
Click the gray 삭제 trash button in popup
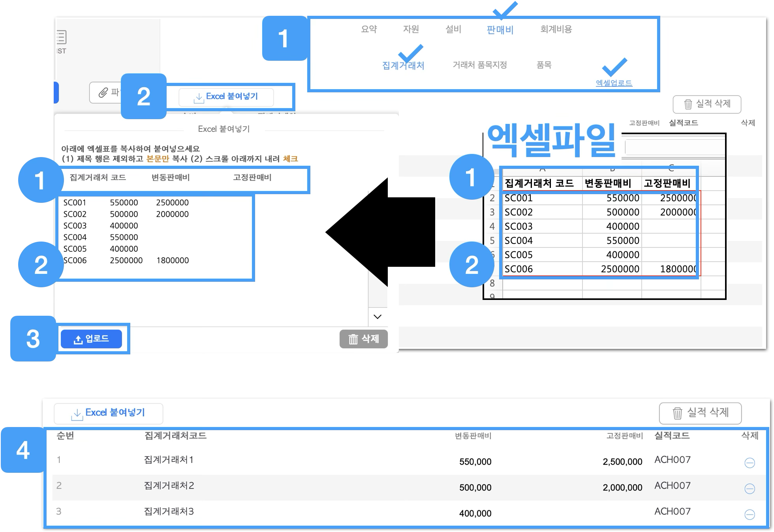363,339
